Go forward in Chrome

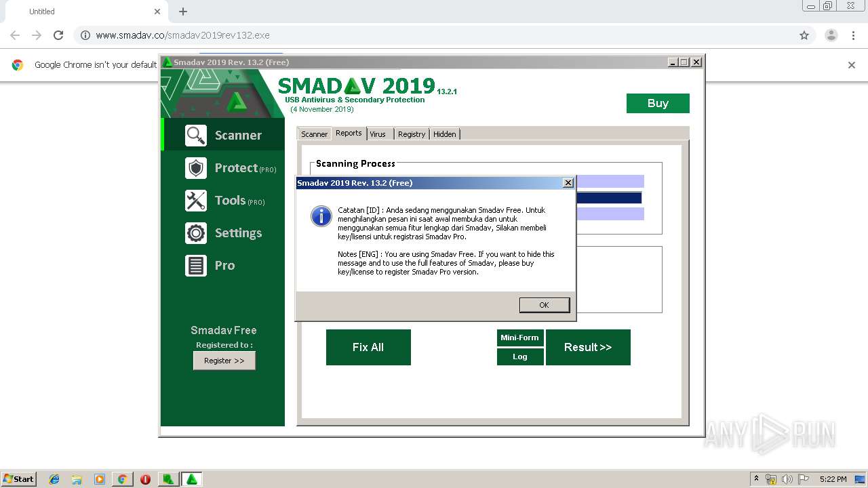pyautogui.click(x=37, y=35)
